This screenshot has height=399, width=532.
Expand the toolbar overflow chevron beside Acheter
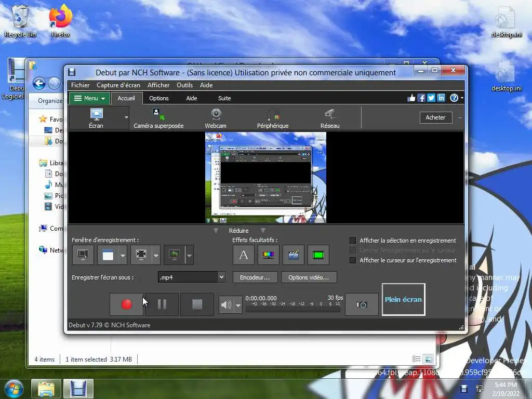tap(460, 118)
